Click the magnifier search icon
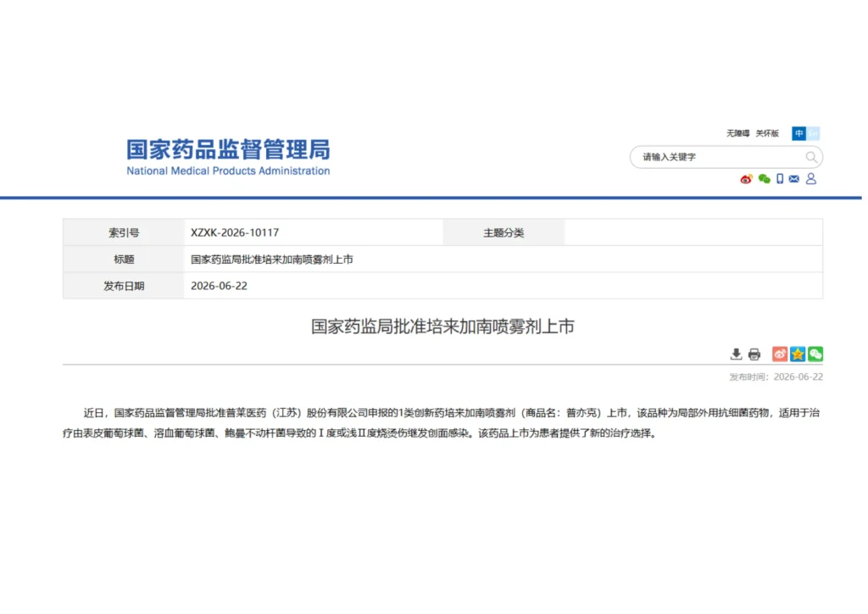This screenshot has width=868, height=614. (x=811, y=157)
